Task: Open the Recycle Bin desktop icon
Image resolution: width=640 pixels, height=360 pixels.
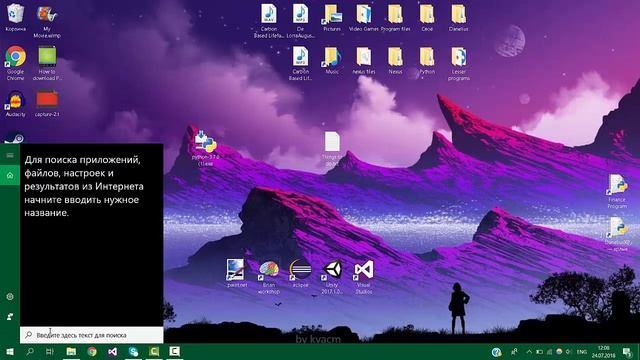Action: [16, 17]
